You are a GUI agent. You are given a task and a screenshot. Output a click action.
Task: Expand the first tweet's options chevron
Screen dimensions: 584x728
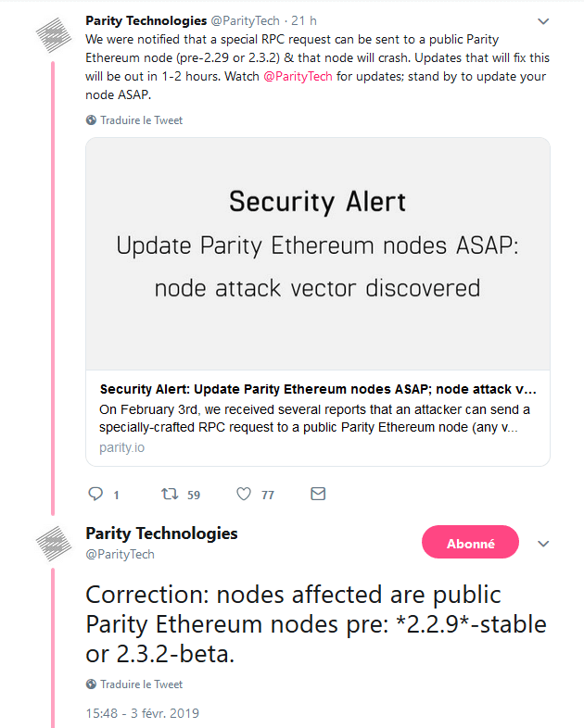(543, 21)
